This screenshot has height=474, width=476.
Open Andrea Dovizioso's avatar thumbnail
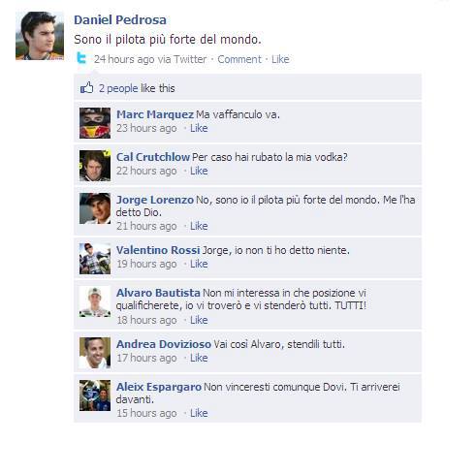95,353
